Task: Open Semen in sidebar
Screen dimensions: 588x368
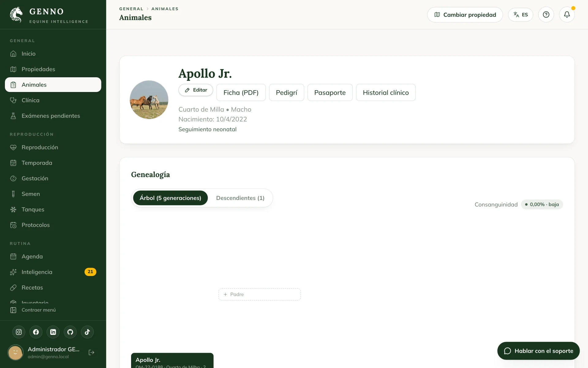Action: (53, 194)
